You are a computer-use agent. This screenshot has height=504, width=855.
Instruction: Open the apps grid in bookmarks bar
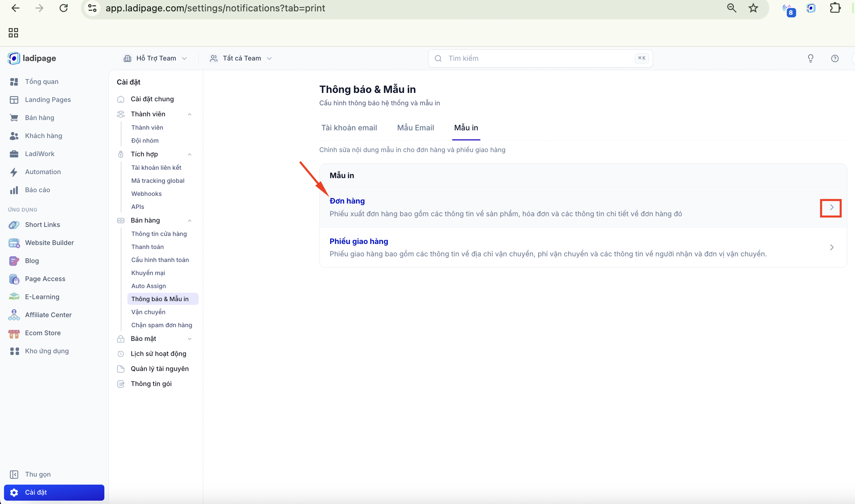coord(13,33)
